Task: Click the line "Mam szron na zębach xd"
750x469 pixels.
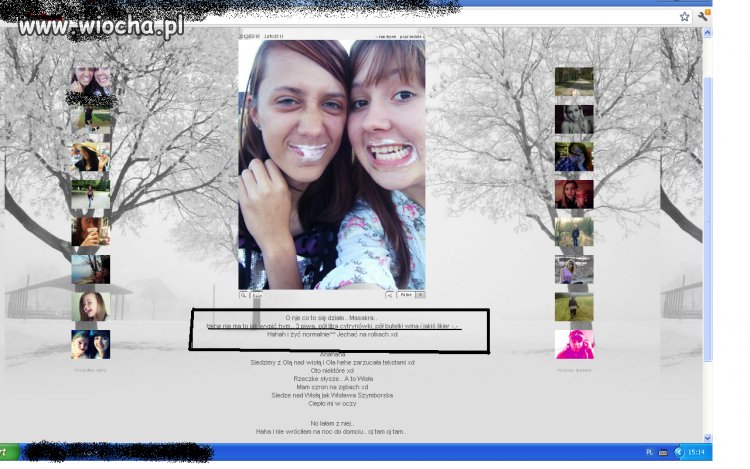Action: 332,387
